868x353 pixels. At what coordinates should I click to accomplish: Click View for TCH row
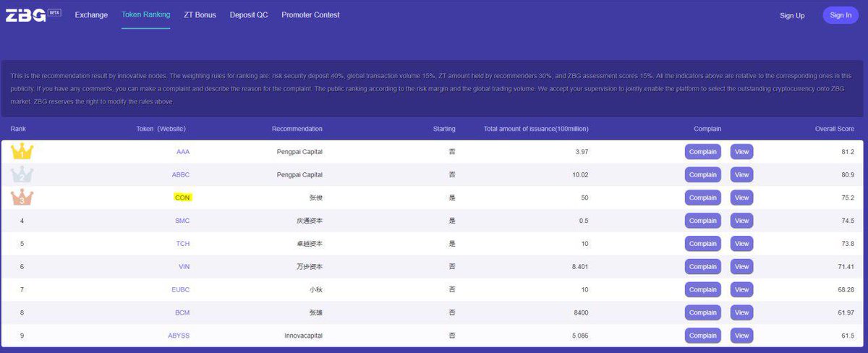click(x=741, y=244)
